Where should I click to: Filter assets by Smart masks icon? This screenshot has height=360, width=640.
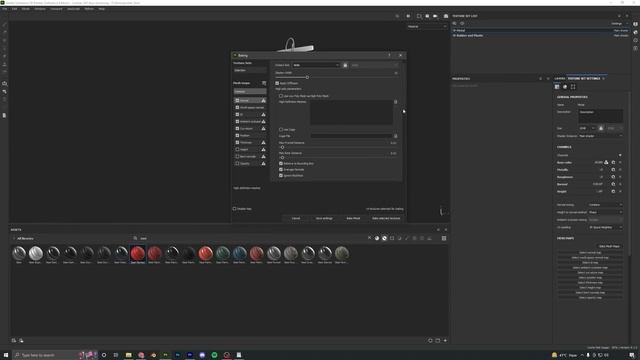tap(392, 238)
